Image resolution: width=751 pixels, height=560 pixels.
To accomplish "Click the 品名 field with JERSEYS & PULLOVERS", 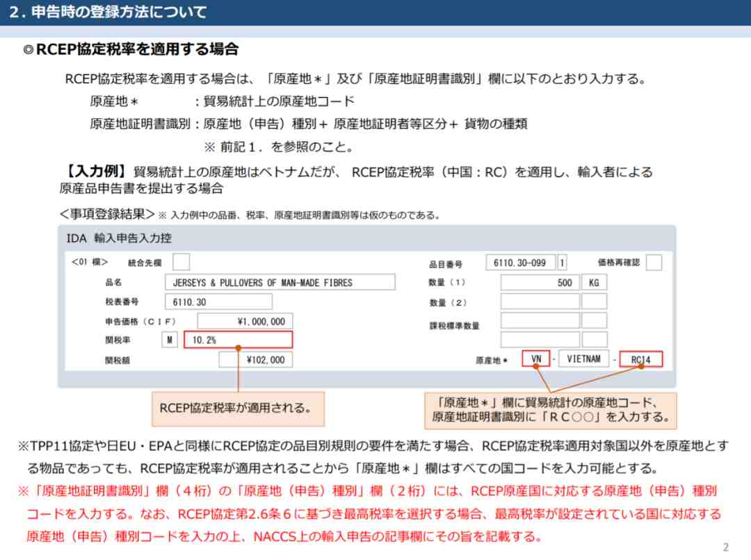I will [280, 282].
